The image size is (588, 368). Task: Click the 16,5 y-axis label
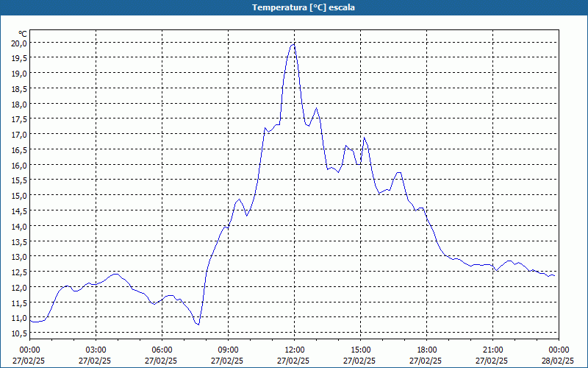[19, 150]
